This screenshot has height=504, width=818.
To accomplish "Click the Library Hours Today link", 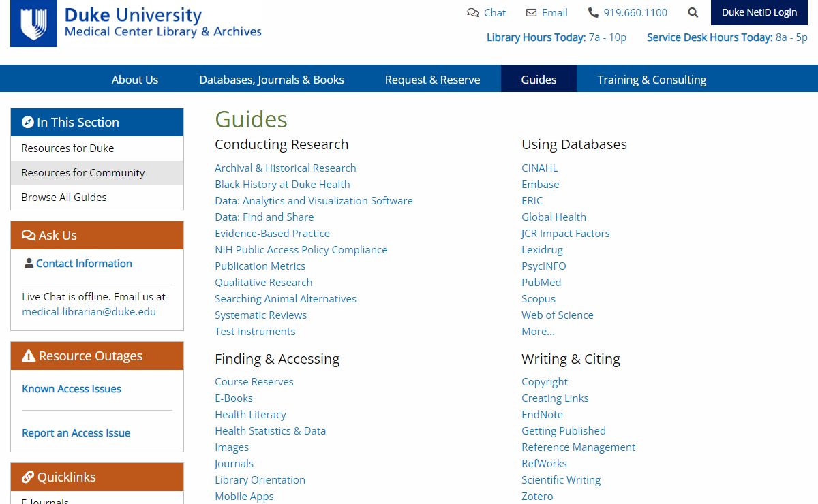I will click(x=556, y=37).
